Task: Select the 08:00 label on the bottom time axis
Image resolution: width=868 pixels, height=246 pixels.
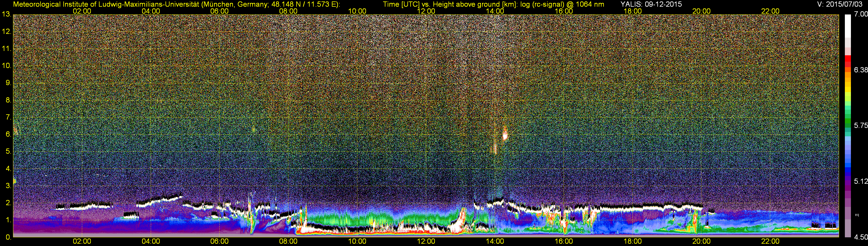Action: [x=288, y=241]
